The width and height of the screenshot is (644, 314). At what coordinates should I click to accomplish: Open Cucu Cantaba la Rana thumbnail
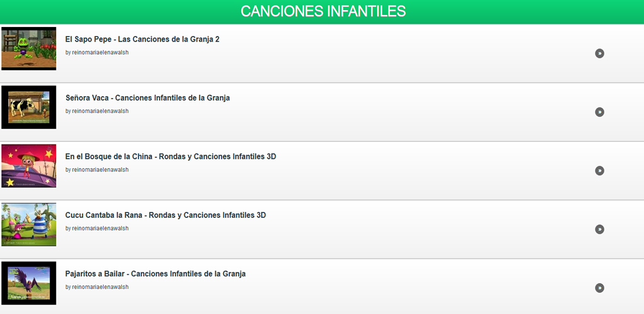(x=29, y=224)
